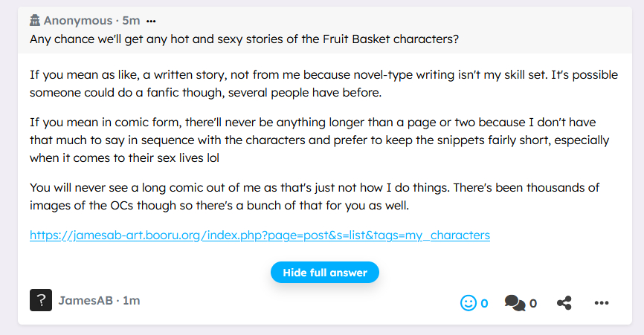The width and height of the screenshot is (644, 335).
Task: Open comments via the speech bubbles icon
Action: coord(514,303)
